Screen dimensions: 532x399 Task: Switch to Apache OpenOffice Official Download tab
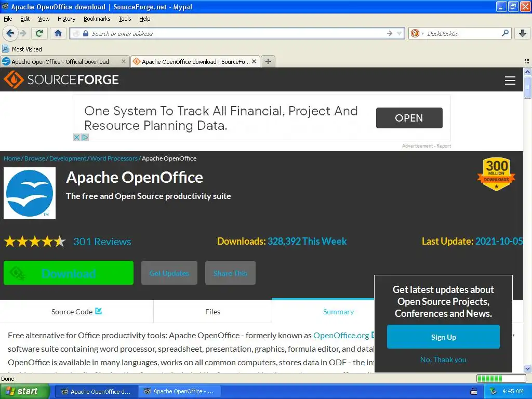click(60, 62)
